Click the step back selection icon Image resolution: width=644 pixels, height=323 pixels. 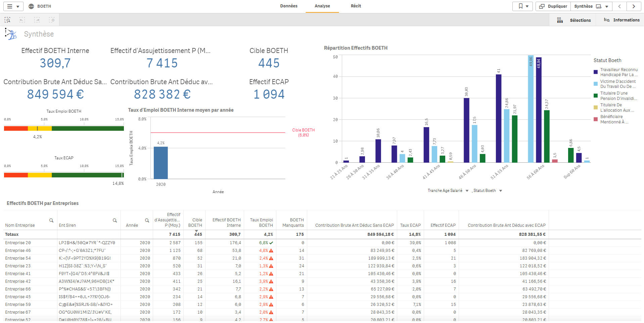point(22,20)
